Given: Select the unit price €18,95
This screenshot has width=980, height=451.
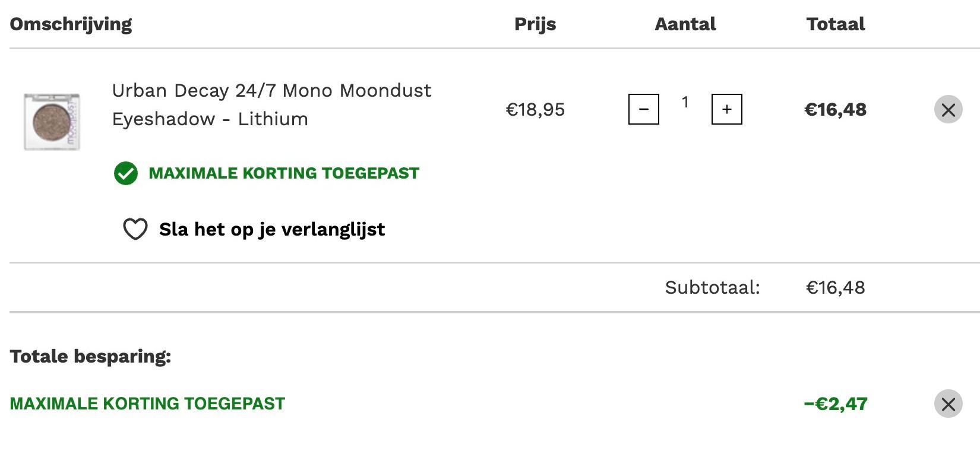Looking at the screenshot, I should coord(535,110).
